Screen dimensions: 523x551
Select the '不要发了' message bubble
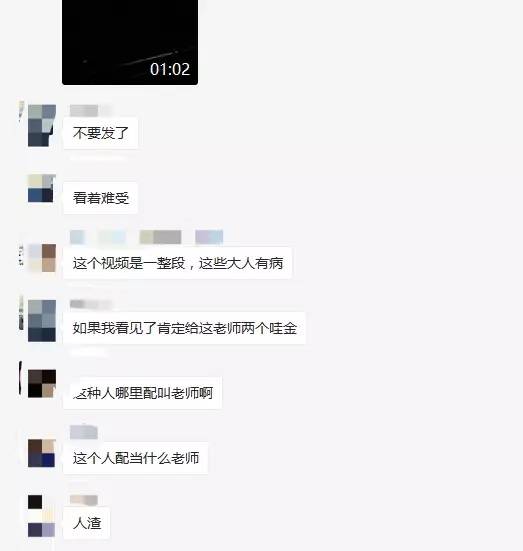point(101,133)
